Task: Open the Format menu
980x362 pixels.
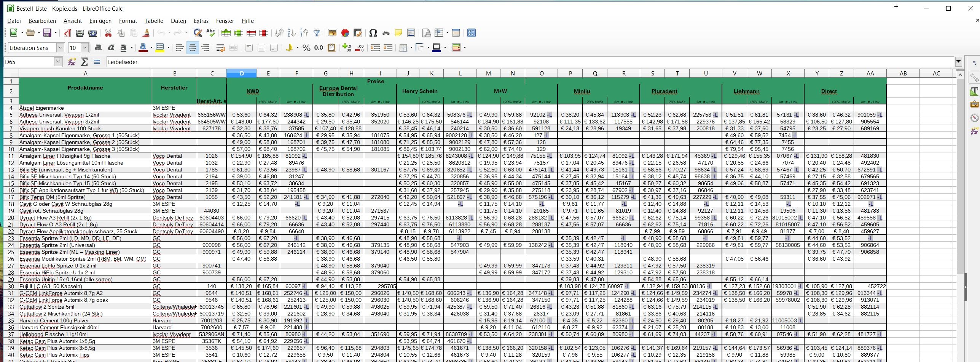Action: [x=128, y=21]
